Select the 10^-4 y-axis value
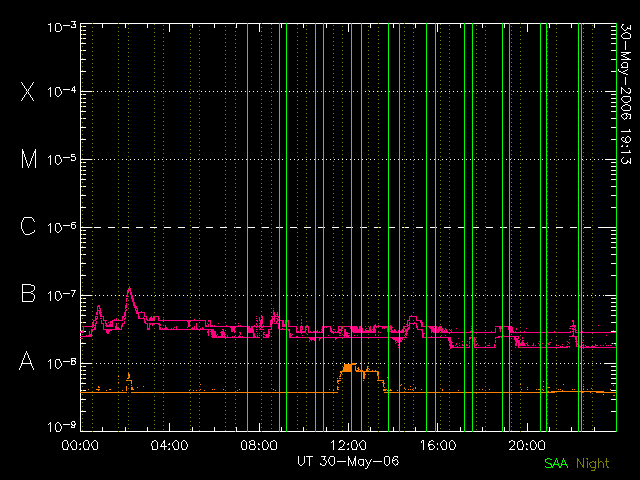The image size is (640, 480). [x=62, y=91]
